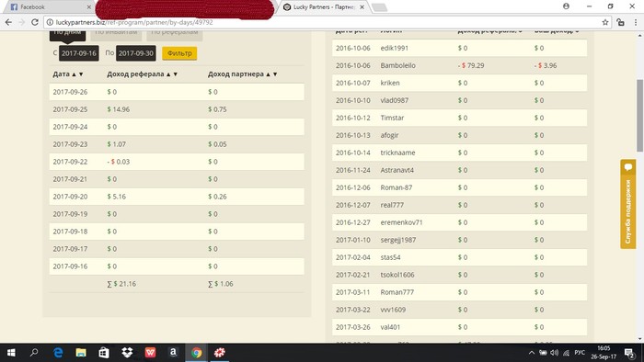This screenshot has height=362, width=644.
Task: Select referral login val401
Action: pyautogui.click(x=390, y=327)
